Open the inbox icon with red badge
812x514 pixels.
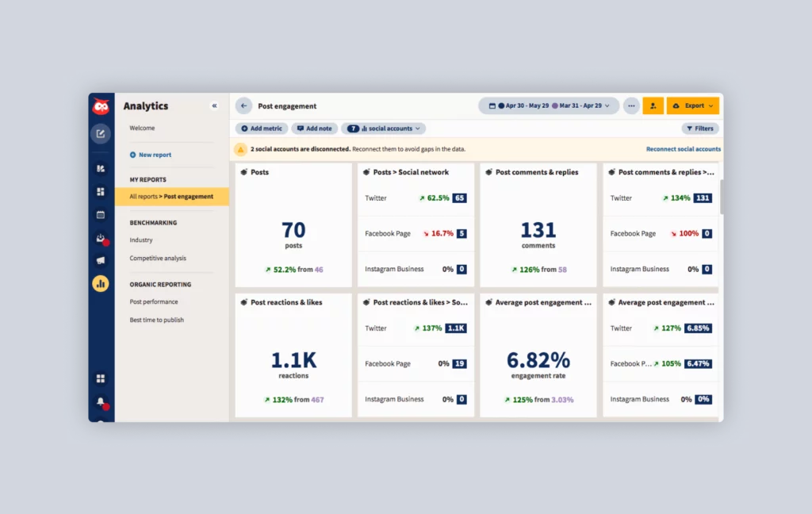[x=101, y=238]
